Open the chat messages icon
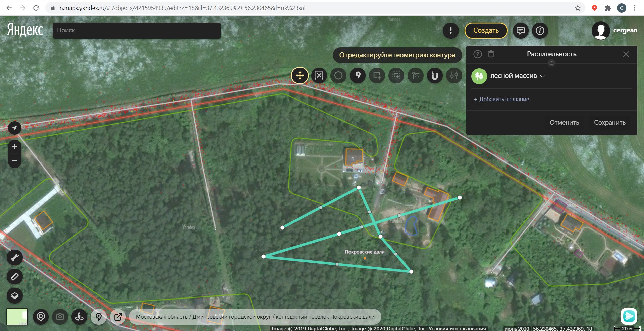Viewport: 644px width, 331px height. [521, 30]
